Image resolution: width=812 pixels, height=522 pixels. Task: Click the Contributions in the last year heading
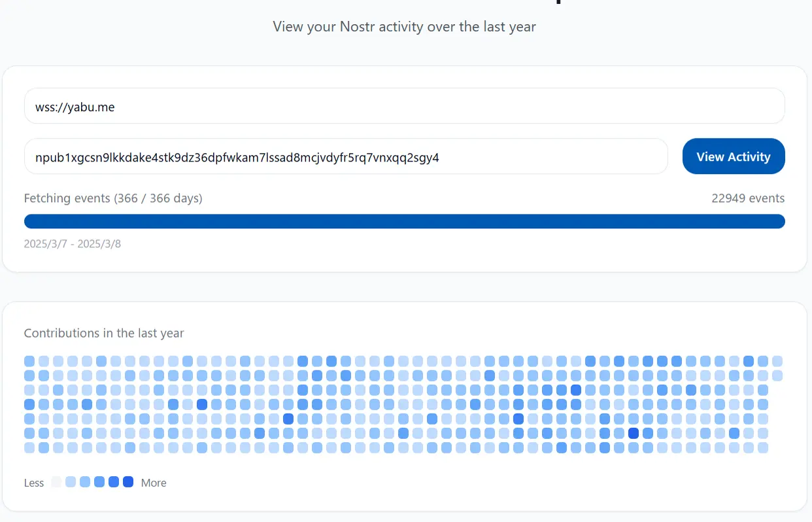(104, 333)
